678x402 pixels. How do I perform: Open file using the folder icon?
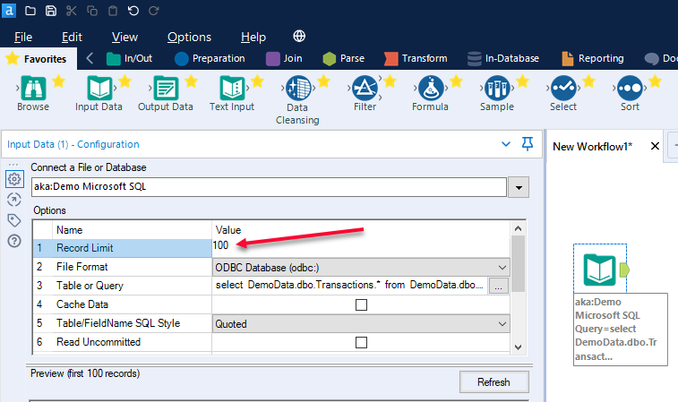pos(30,10)
